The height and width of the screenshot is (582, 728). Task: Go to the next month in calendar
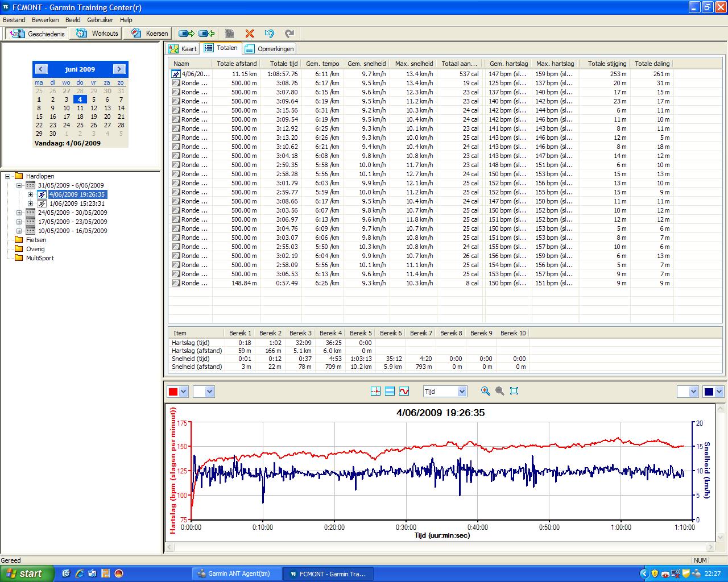(119, 69)
